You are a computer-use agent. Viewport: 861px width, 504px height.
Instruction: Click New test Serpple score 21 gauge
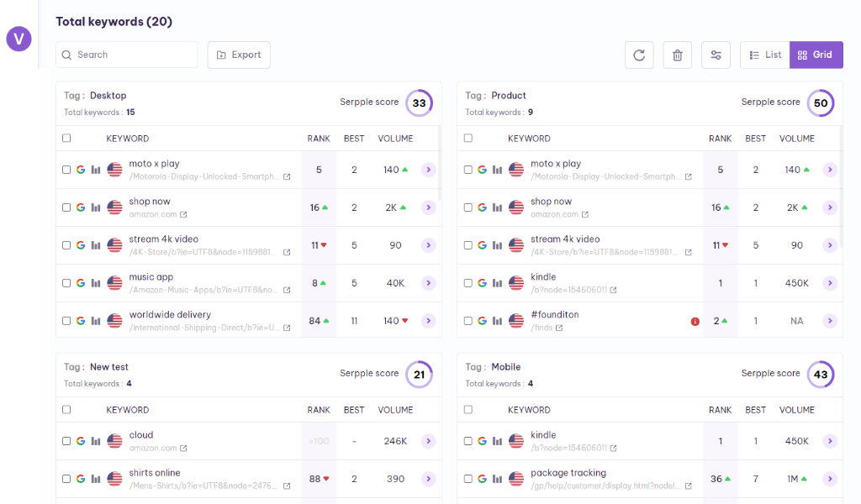pos(419,375)
